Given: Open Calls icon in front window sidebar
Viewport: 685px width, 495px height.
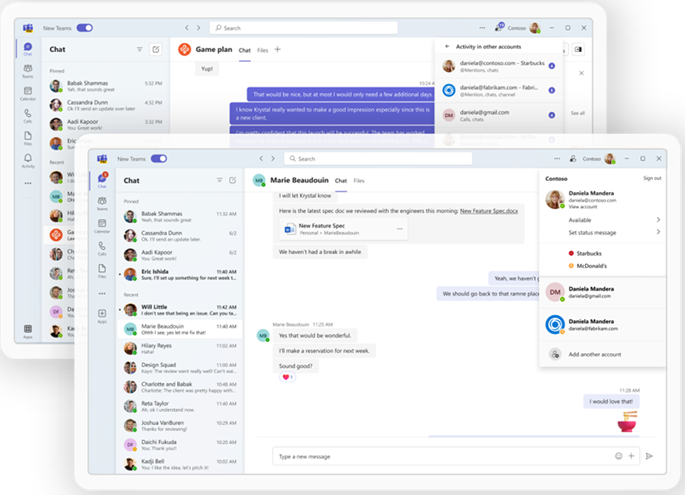Looking at the screenshot, I should (x=102, y=248).
